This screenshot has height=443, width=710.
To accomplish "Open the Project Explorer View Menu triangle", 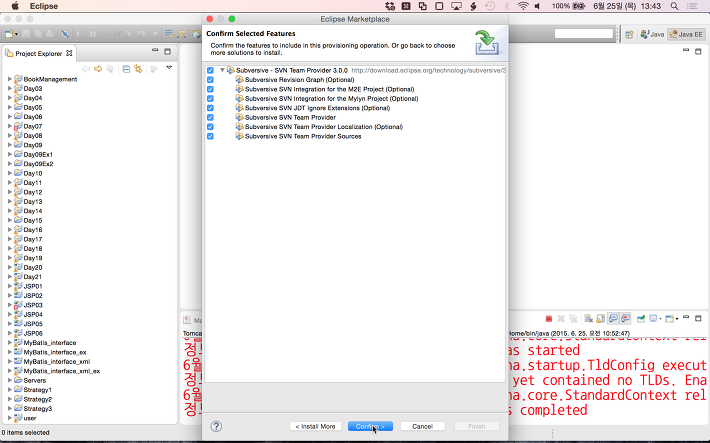I will [169, 67].
